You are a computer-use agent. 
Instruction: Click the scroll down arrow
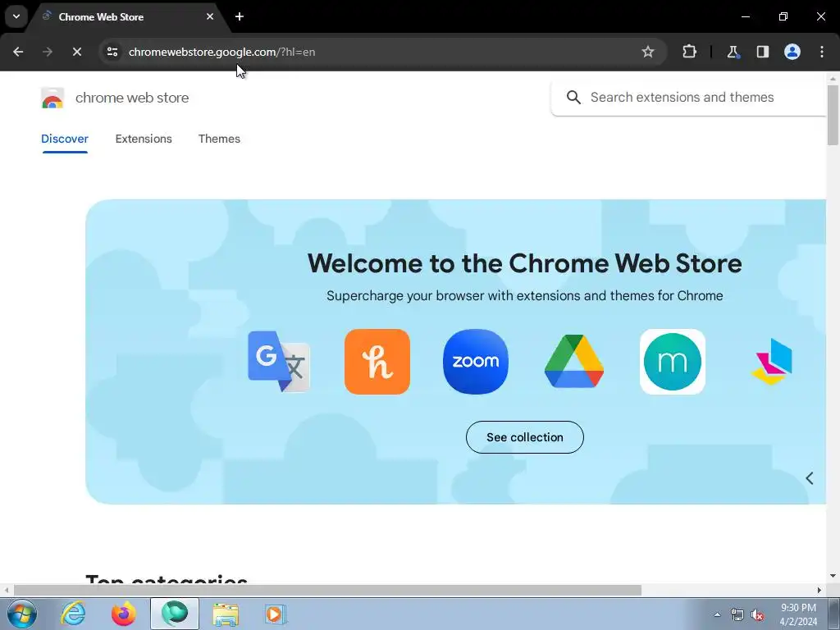coord(833,576)
